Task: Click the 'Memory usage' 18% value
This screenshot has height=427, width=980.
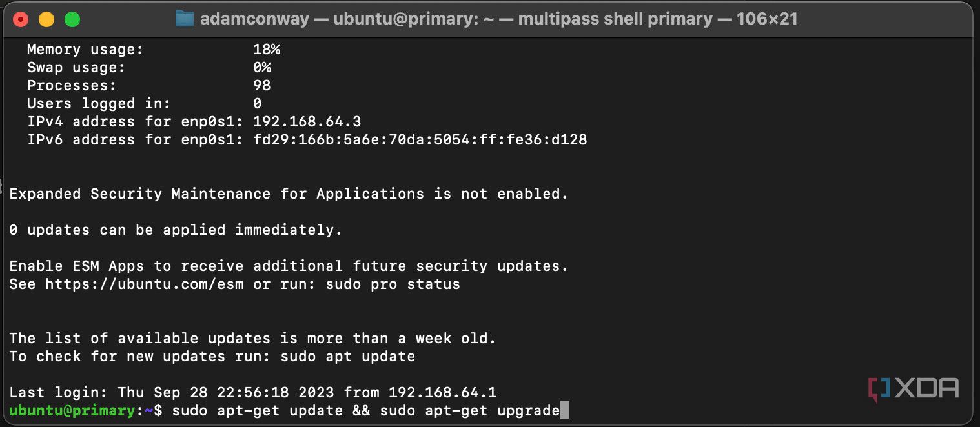Action: pos(266,49)
